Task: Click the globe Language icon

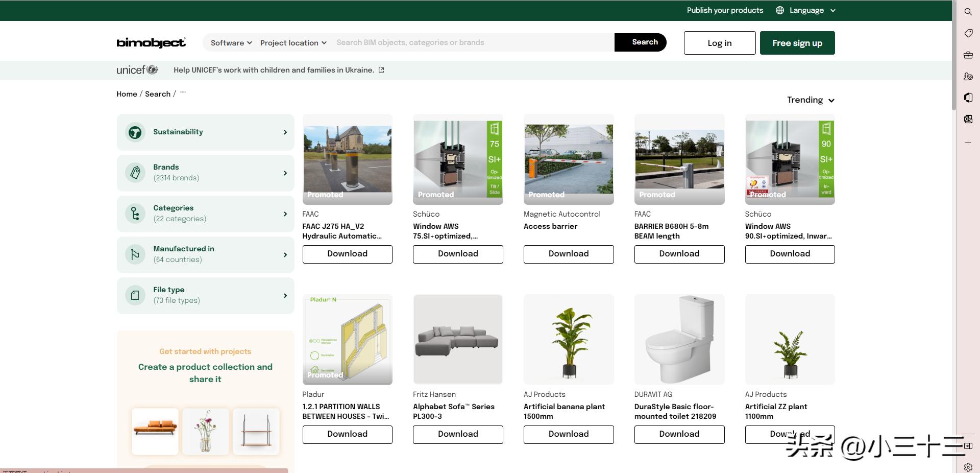Action: click(779, 10)
